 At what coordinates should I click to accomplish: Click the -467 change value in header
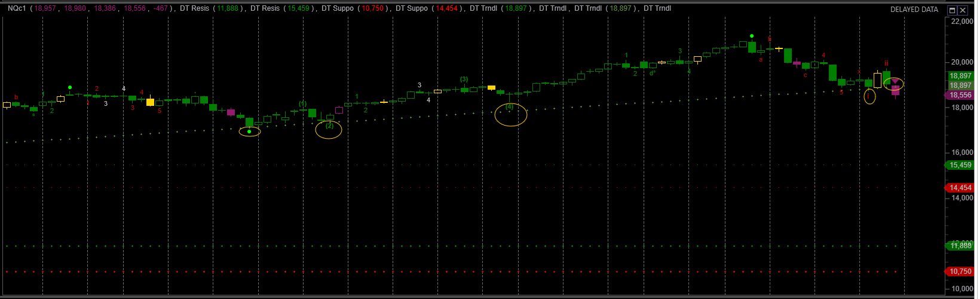point(161,9)
